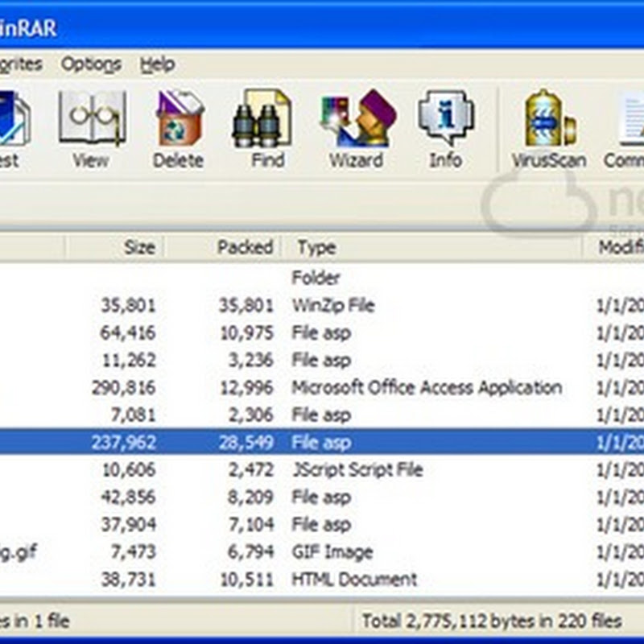Open the Favorites menu
Screen dimensions: 644x644
point(21,64)
